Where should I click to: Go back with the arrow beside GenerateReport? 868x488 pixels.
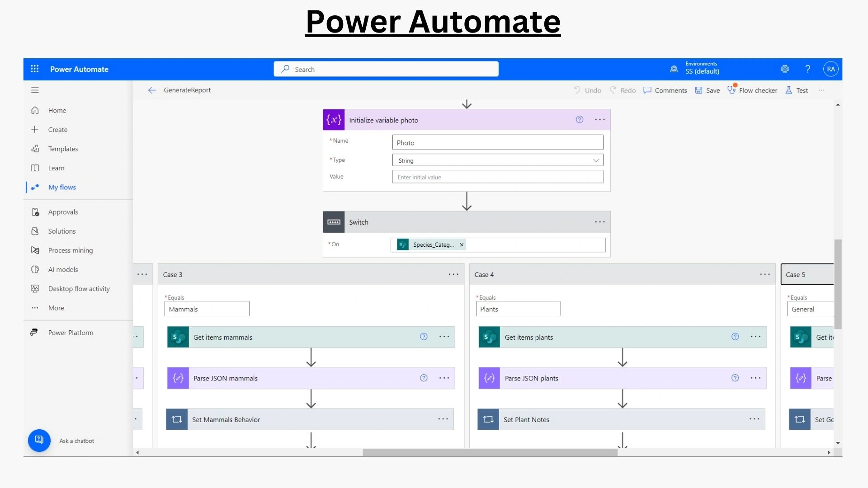[x=152, y=90]
